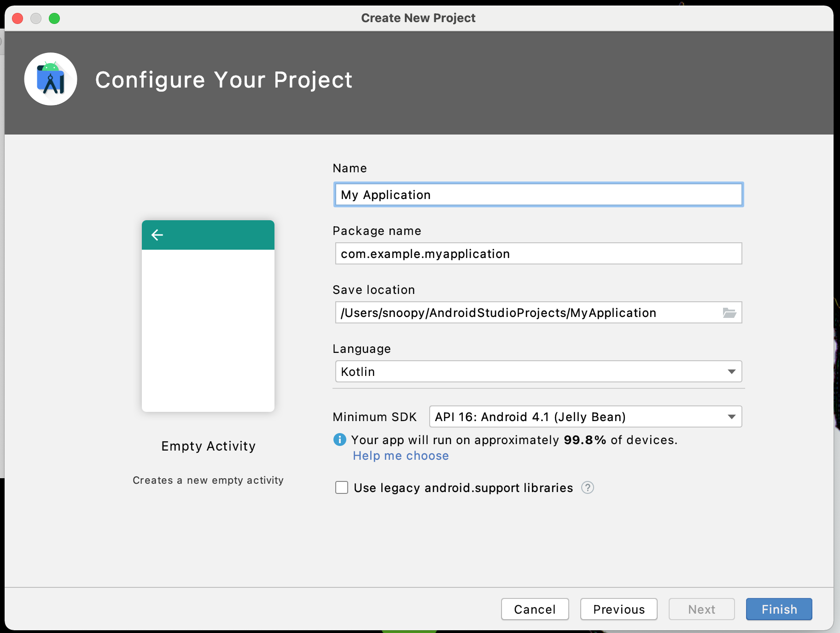Go back with the Previous button
840x633 pixels.
coord(618,609)
